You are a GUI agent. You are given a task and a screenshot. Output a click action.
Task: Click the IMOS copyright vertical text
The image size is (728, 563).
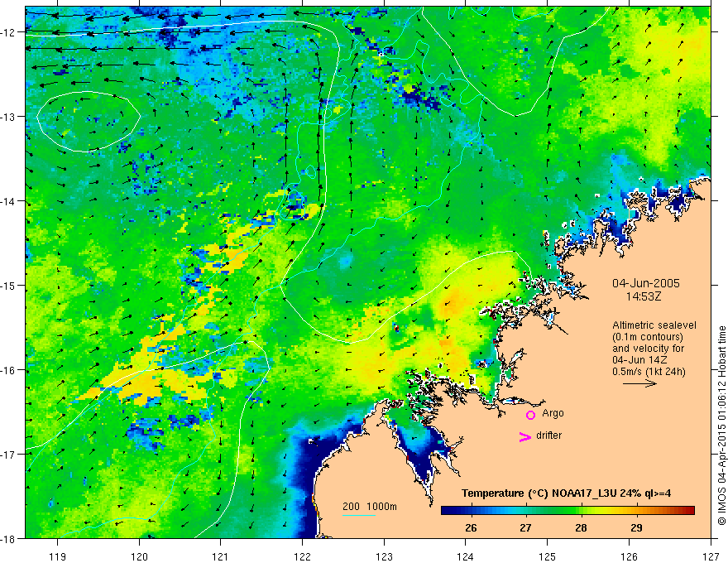coord(721,426)
